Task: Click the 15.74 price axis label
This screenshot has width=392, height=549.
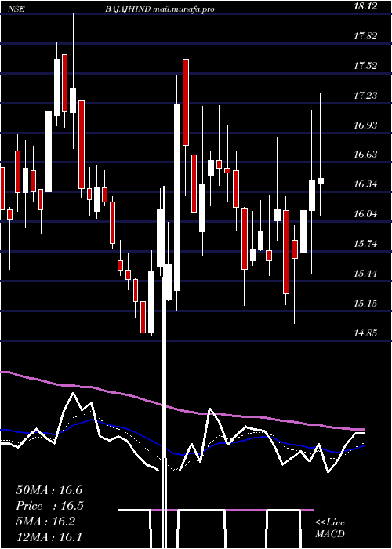Action: tap(365, 244)
